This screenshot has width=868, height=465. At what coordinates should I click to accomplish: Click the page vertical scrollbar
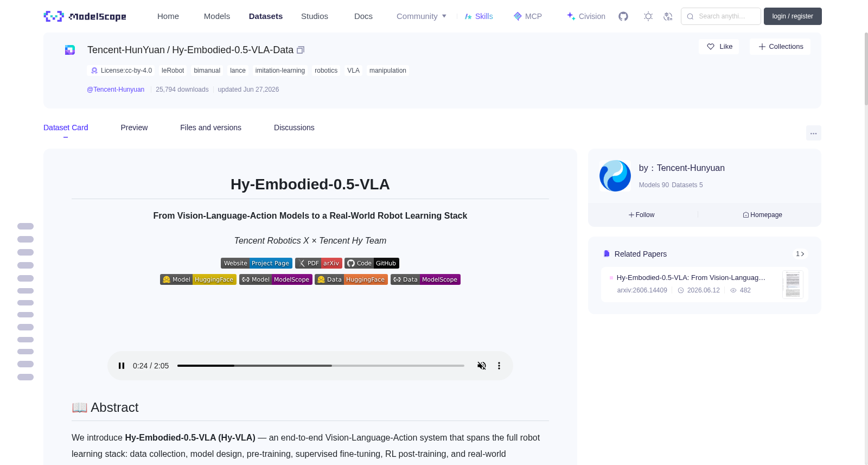(866, 68)
